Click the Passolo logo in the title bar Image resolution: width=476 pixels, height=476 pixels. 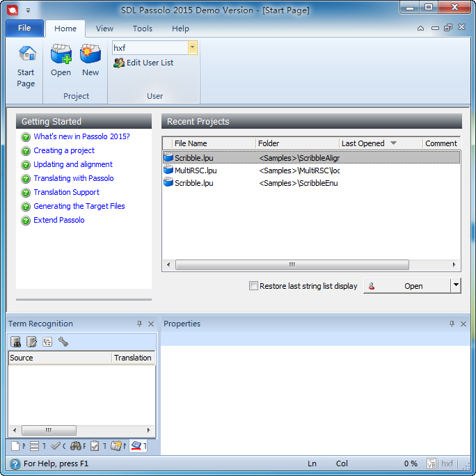(13, 10)
